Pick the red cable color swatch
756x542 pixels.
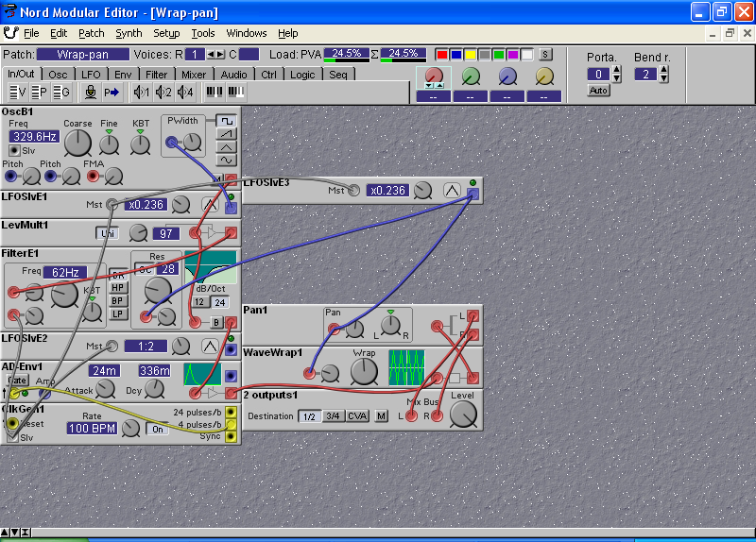point(441,55)
